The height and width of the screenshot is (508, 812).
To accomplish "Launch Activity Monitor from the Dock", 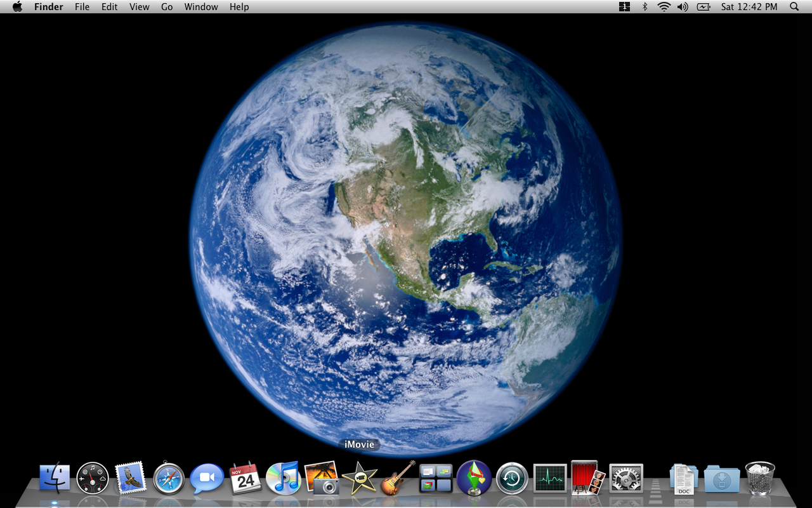I will 550,478.
